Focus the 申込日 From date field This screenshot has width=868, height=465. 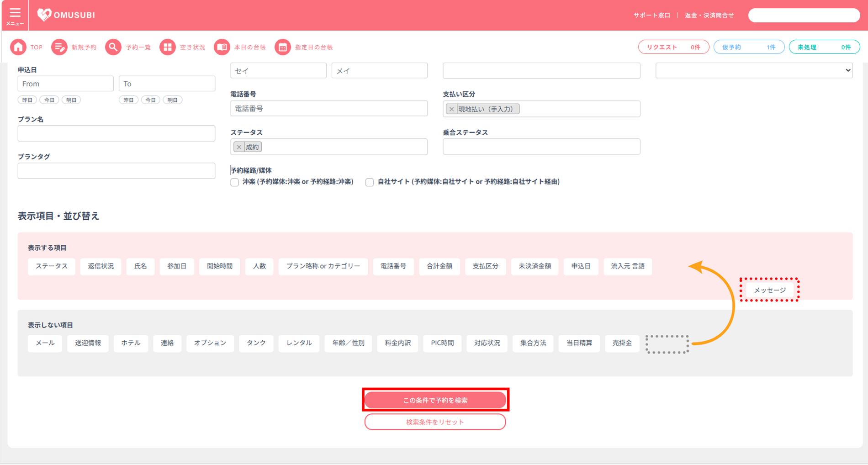tap(66, 84)
